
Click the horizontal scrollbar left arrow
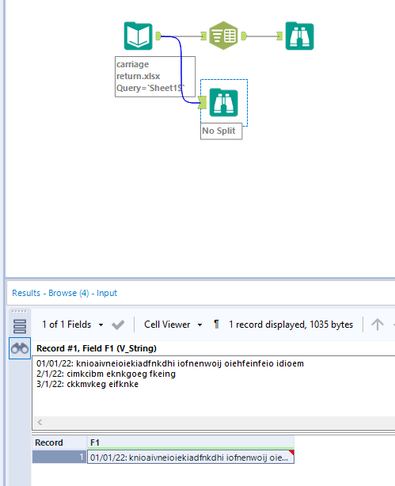click(x=40, y=422)
